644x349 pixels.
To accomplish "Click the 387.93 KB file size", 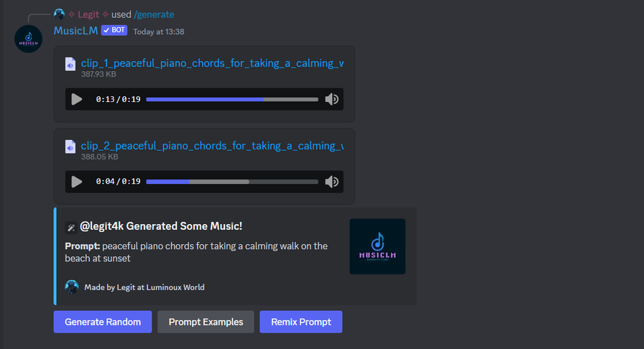I will click(98, 74).
